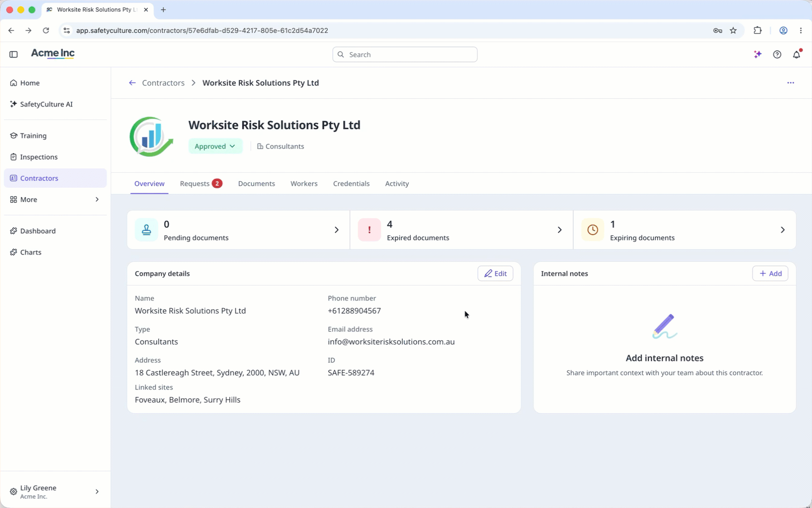Switch to the Documents tab
812x508 pixels.
[257, 183]
